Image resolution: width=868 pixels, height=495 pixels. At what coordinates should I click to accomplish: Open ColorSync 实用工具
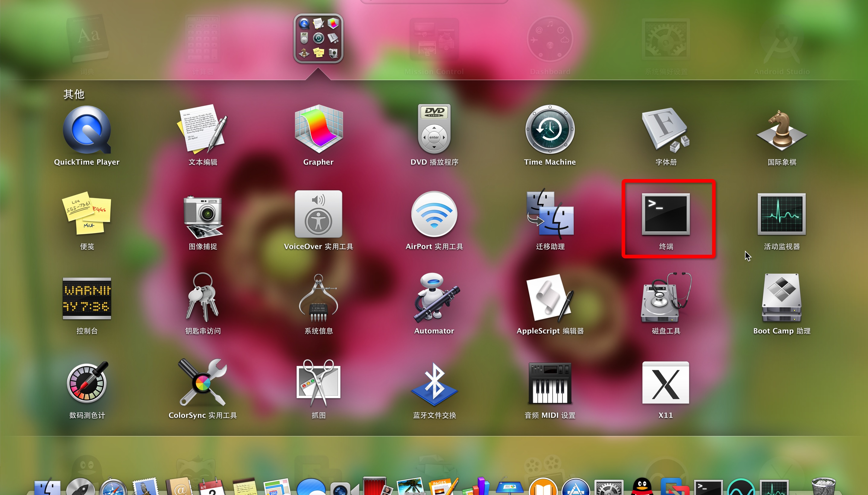point(203,382)
